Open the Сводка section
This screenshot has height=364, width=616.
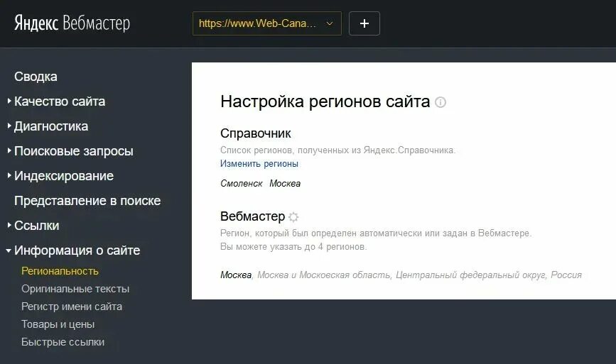(36, 77)
